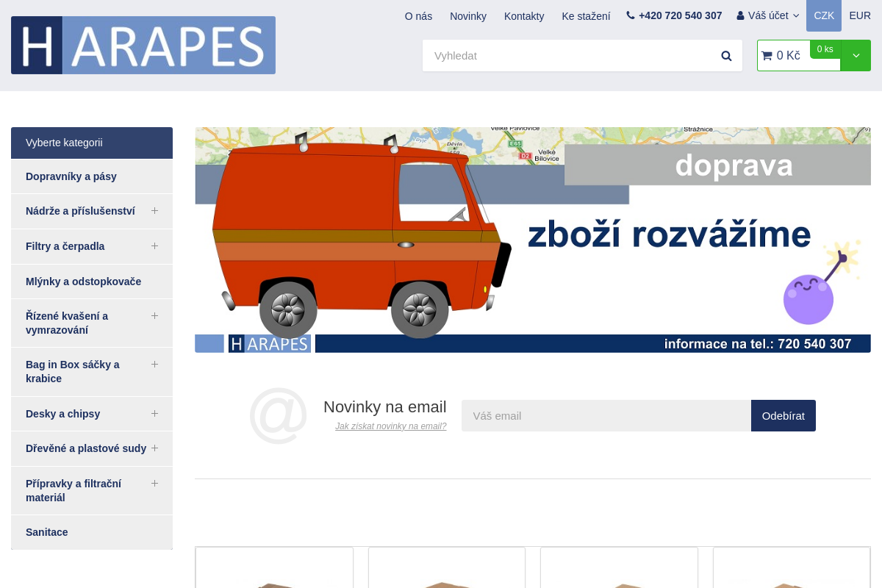Switch currency to EUR

point(860,15)
